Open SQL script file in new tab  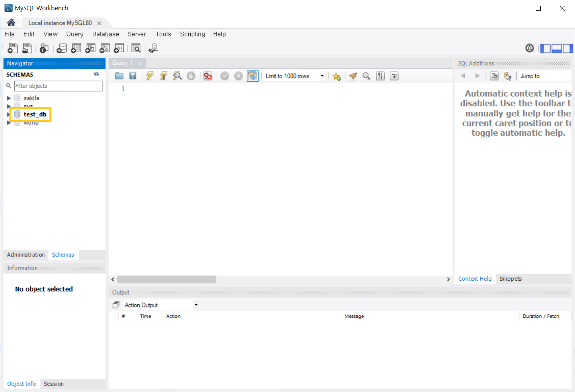(x=27, y=48)
